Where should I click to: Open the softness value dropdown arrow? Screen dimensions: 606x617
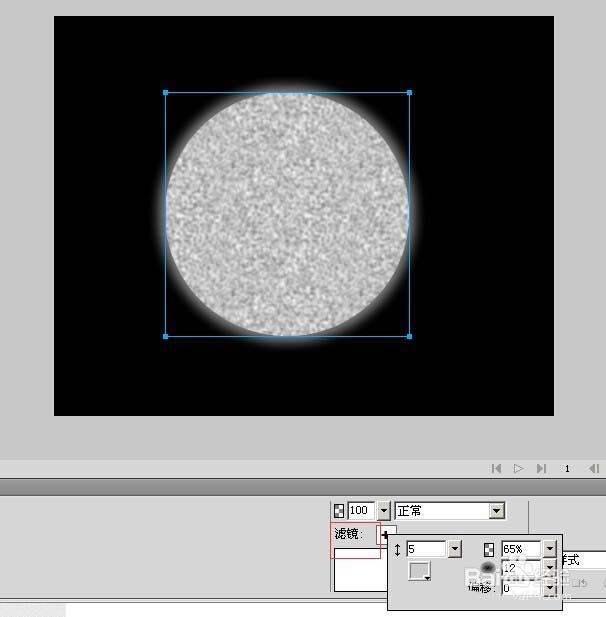click(x=549, y=568)
